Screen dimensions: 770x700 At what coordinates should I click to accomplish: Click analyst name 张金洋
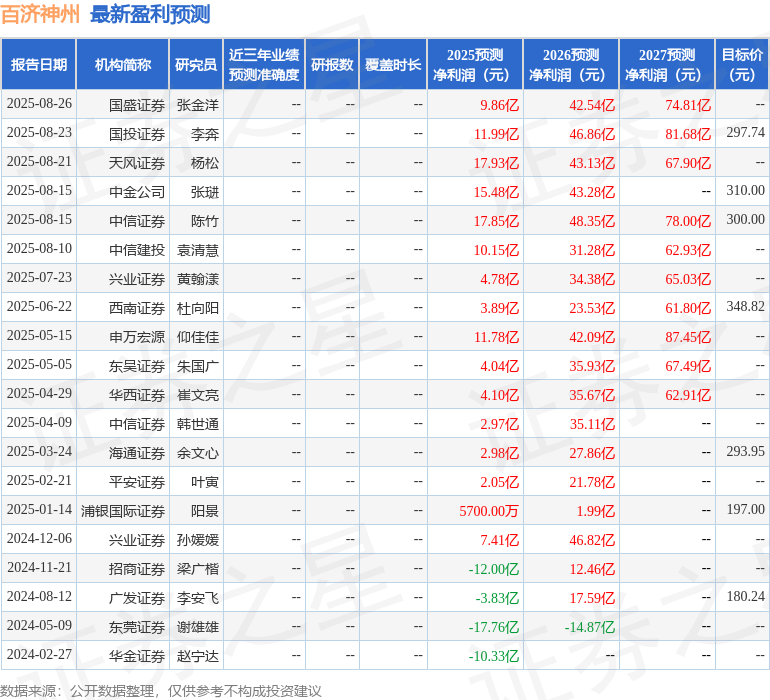click(197, 105)
